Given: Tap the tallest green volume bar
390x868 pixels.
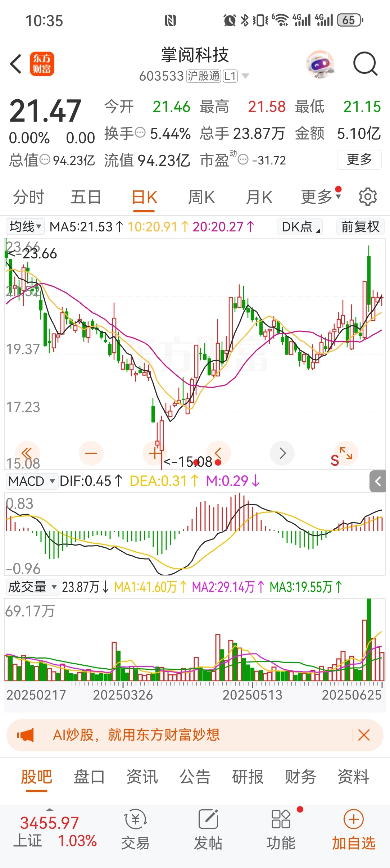Looking at the screenshot, I should click(369, 639).
